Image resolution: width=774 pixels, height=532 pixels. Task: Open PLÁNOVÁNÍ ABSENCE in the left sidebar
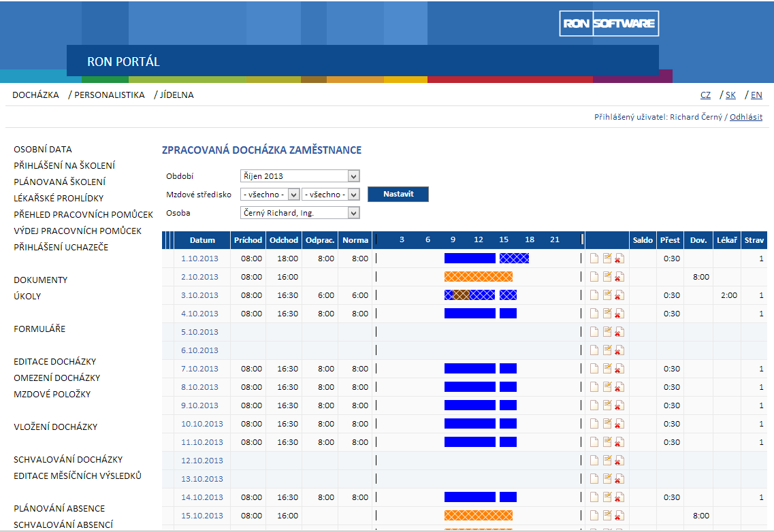(59, 508)
